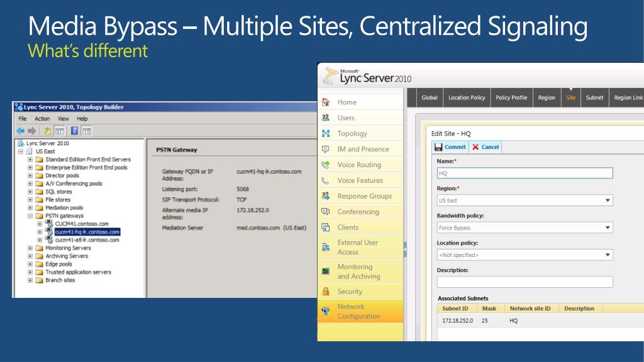Click the Voice Routing phone icon
Screen dimensions: 644x362
pos(326,165)
